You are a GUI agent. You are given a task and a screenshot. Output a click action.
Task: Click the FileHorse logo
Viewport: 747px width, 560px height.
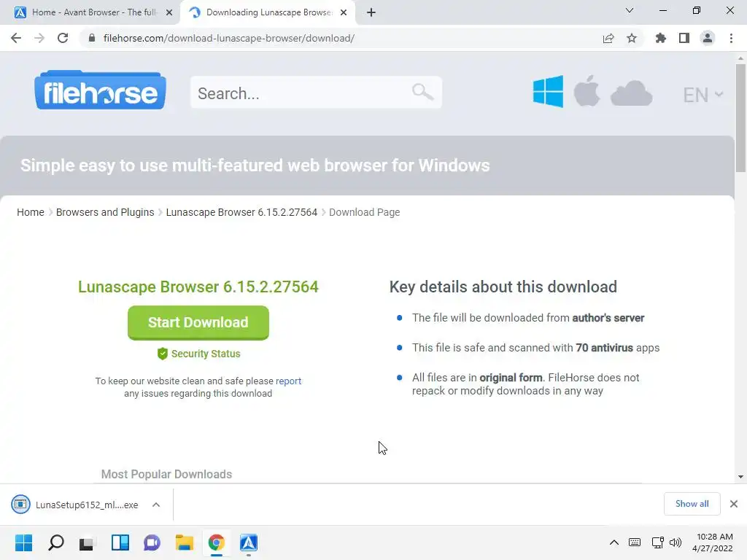click(x=100, y=90)
